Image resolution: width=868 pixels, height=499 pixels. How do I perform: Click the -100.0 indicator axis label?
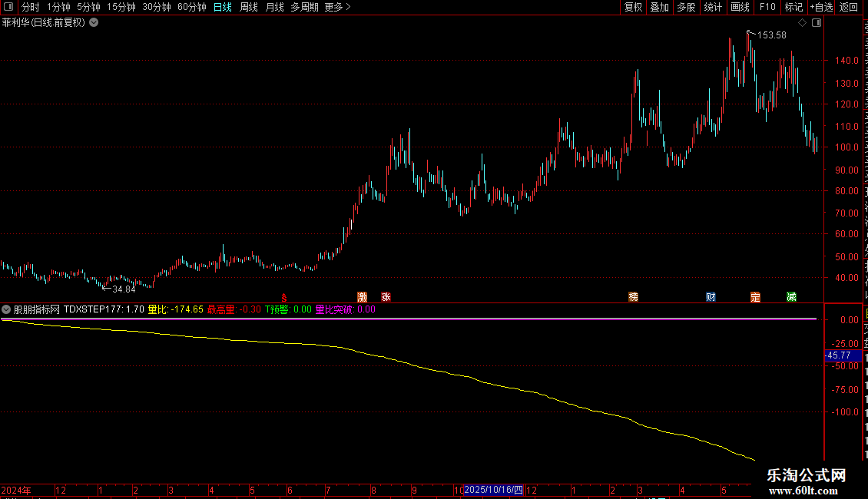point(845,412)
